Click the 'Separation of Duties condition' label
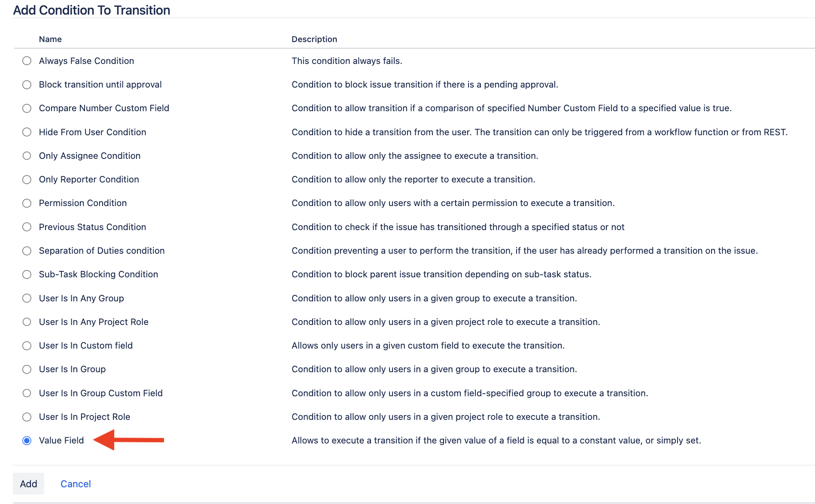815x504 pixels. tap(102, 251)
